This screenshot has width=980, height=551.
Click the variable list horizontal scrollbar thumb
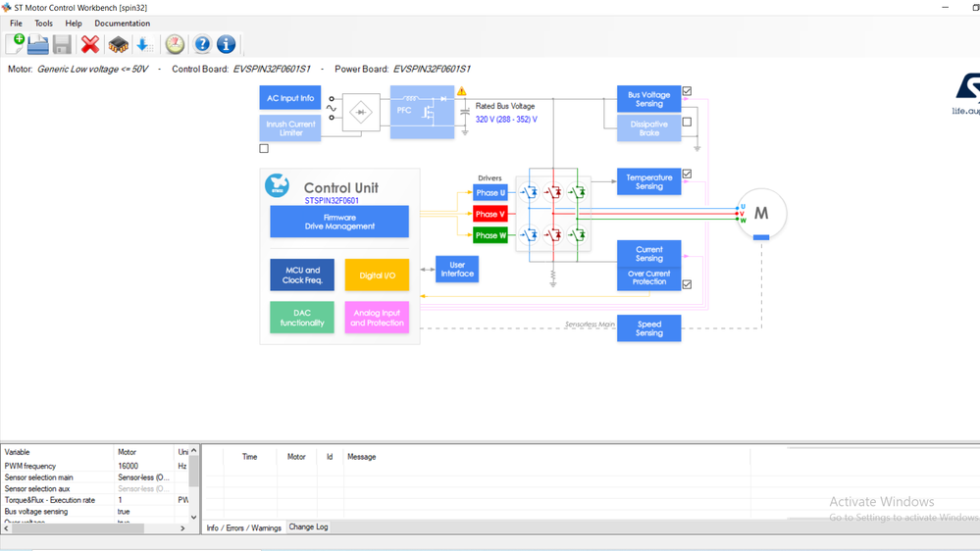pyautogui.click(x=78, y=528)
